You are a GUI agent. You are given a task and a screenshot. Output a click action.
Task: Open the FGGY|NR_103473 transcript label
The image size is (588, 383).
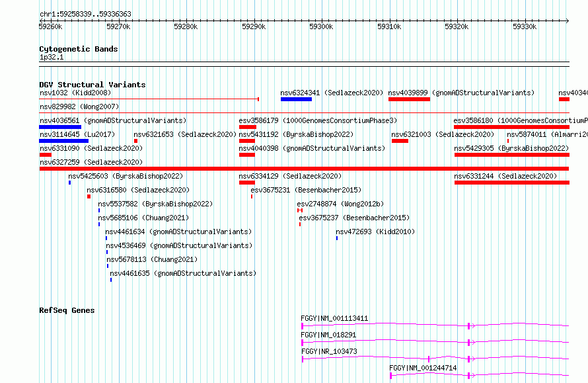coord(329,351)
